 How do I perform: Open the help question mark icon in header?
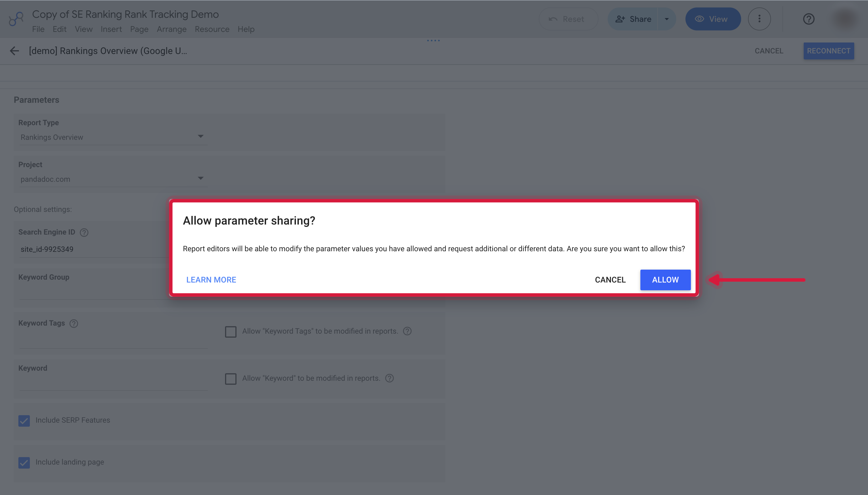coord(809,19)
